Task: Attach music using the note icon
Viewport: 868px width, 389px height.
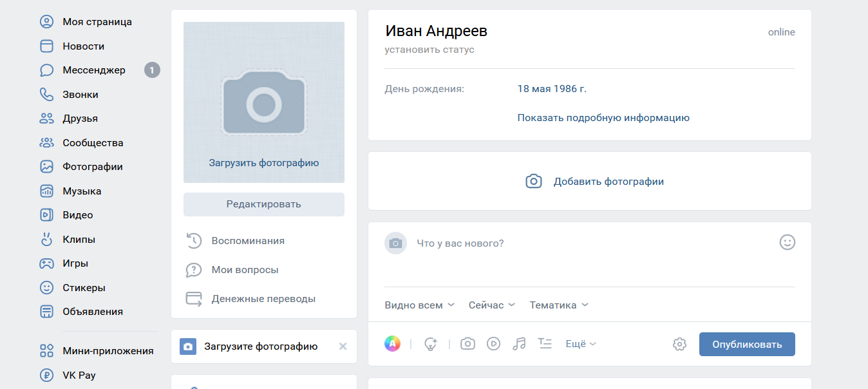Action: (519, 344)
